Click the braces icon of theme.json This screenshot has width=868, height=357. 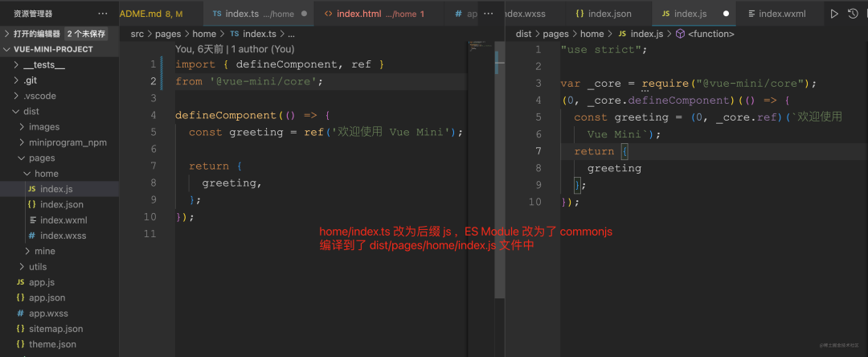click(x=20, y=344)
